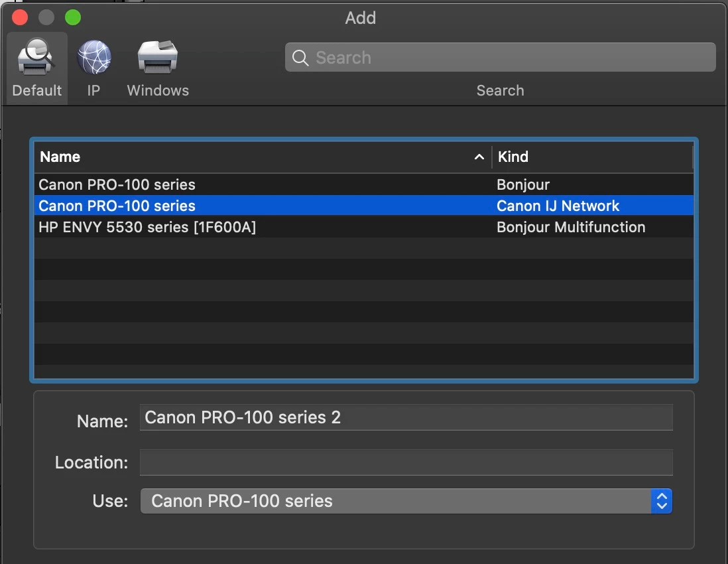Sort the list by the Kind column header
The width and height of the screenshot is (728, 564).
point(592,157)
